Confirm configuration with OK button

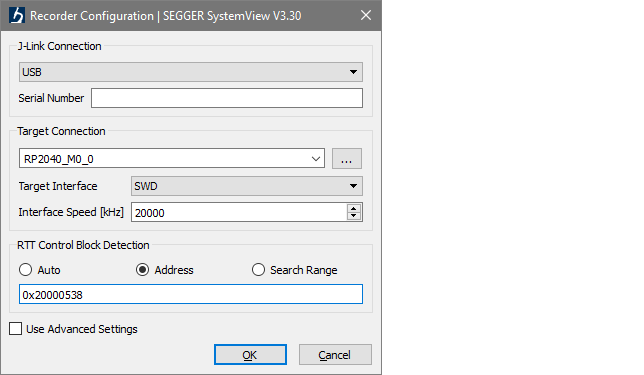pos(250,354)
